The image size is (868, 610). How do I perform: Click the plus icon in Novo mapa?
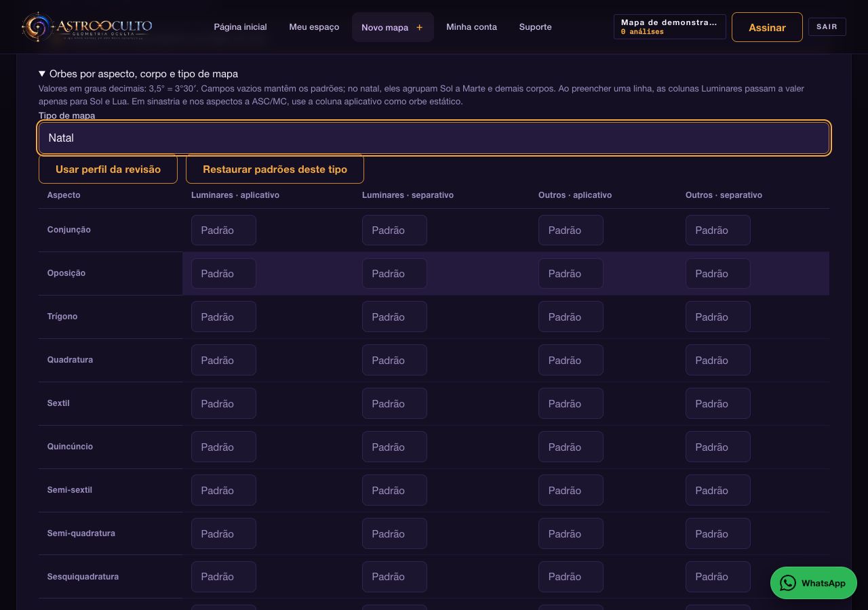point(420,27)
